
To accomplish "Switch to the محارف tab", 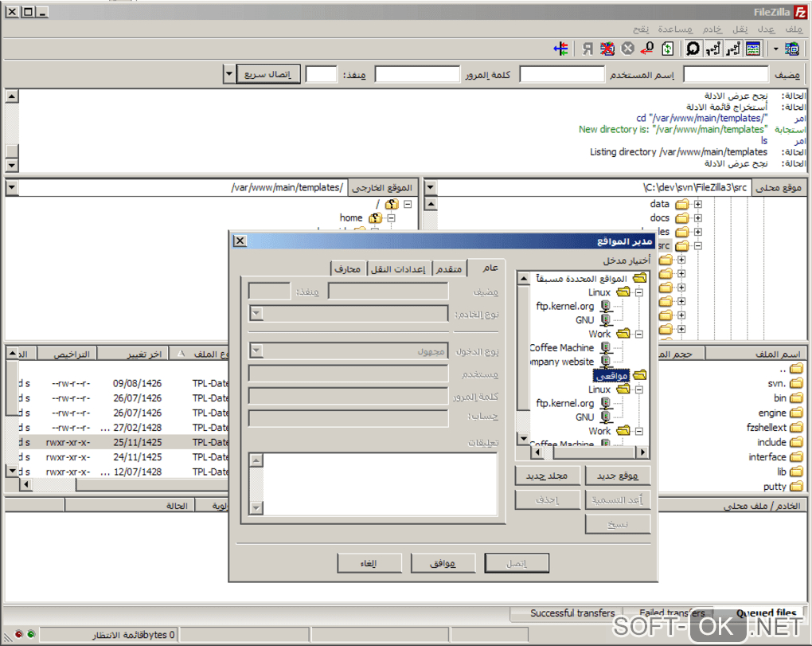I will coord(347,269).
